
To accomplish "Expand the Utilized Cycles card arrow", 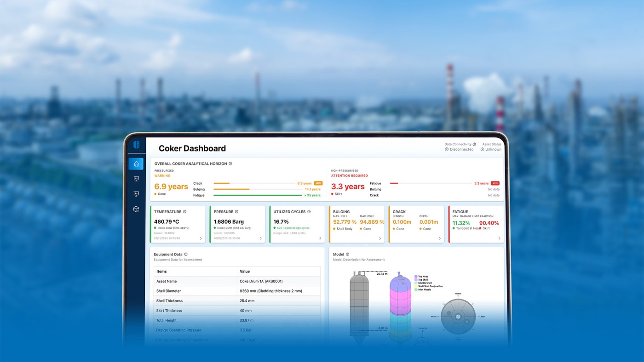I will (320, 238).
